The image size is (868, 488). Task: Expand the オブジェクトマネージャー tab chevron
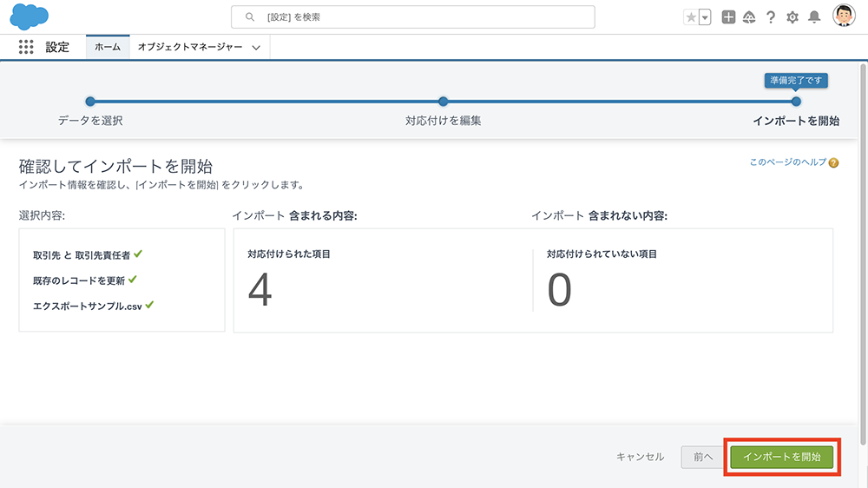(256, 48)
